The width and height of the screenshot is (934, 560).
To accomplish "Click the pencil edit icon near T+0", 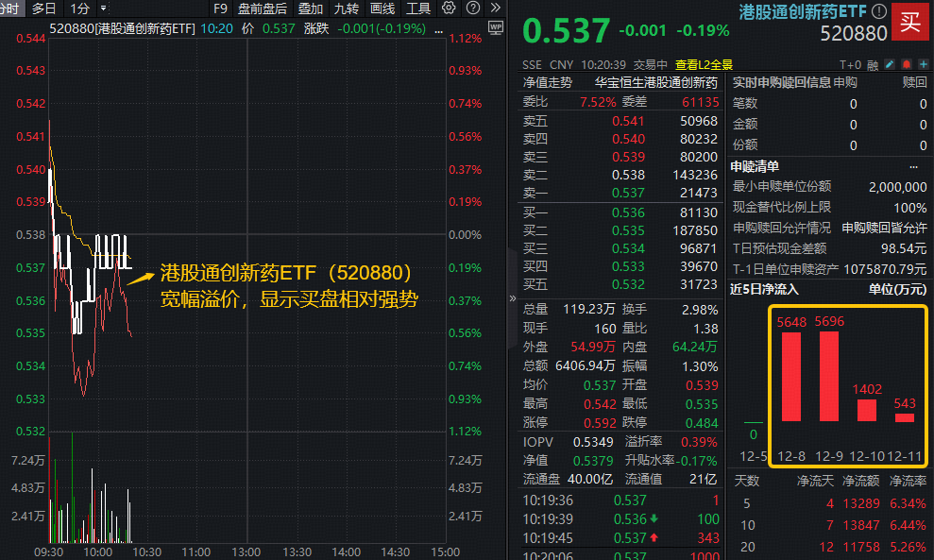I will 889,64.
